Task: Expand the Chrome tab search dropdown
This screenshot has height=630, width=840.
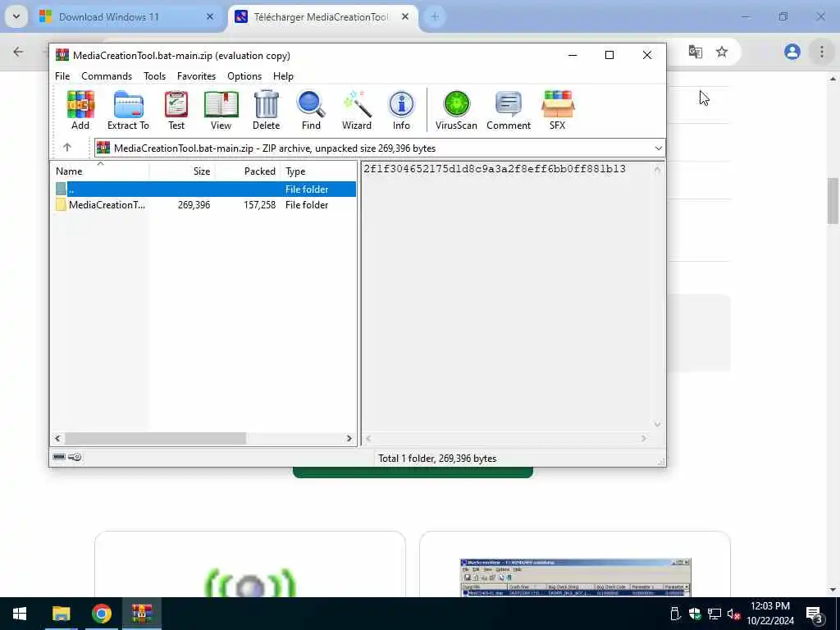Action: click(x=16, y=16)
